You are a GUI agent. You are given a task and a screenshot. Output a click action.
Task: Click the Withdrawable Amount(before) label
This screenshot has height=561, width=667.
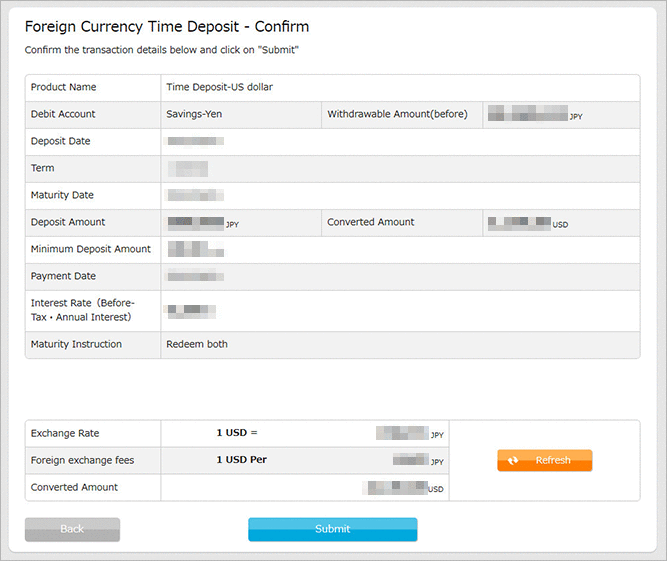397,114
